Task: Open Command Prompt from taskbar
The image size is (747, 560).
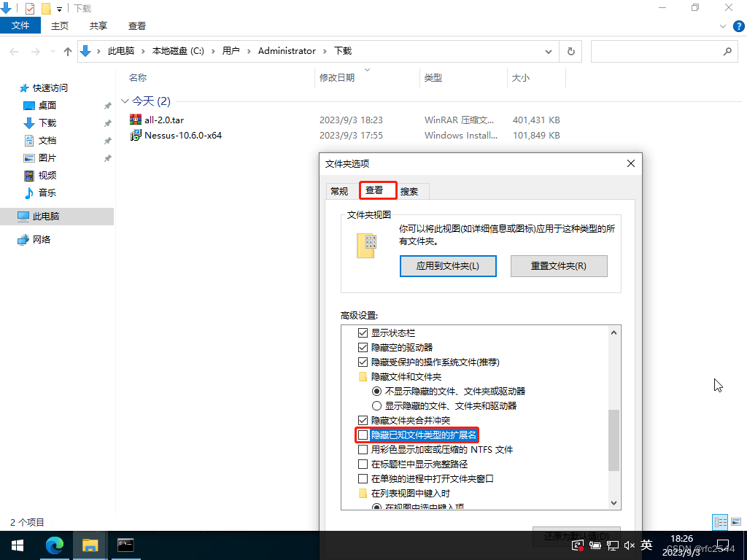Action: (x=125, y=545)
